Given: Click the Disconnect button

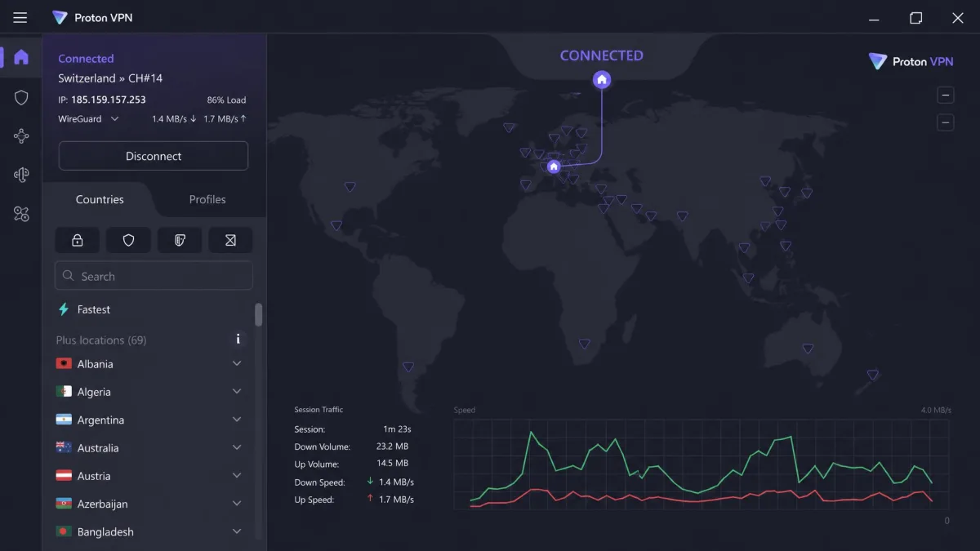Looking at the screenshot, I should (x=154, y=156).
